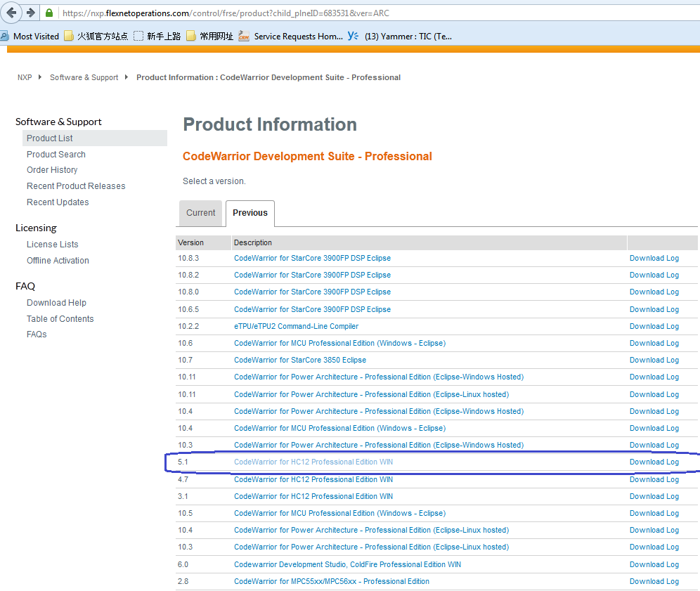
Task: Open Order History in sidebar
Action: (x=52, y=170)
